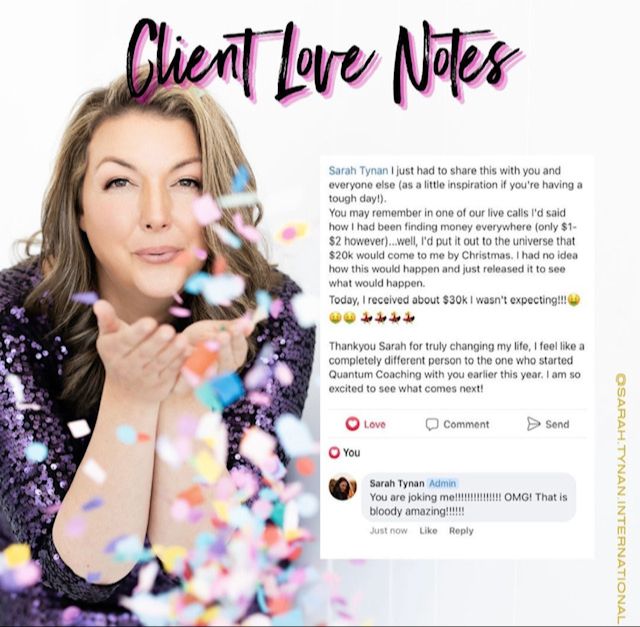Open commenter name Sarah Tynan in the reply

point(397,483)
